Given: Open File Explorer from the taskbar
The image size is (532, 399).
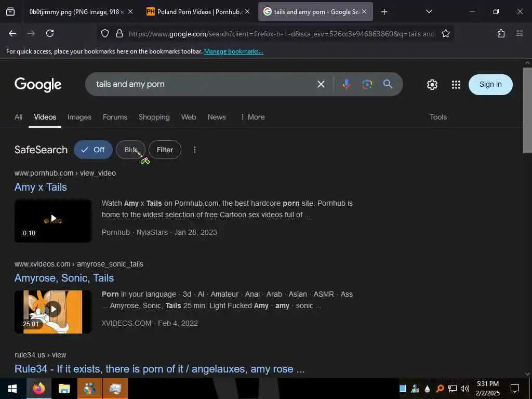Looking at the screenshot, I should pyautogui.click(x=64, y=389).
